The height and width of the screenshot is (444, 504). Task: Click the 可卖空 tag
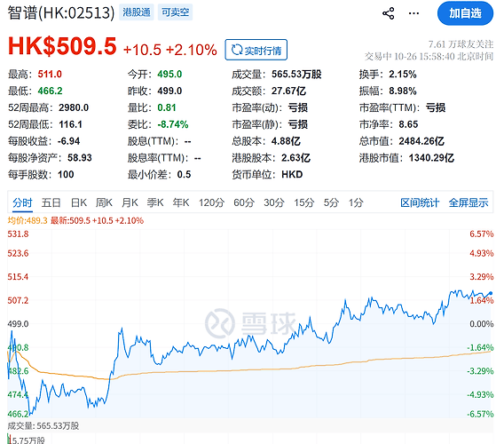[x=175, y=12]
